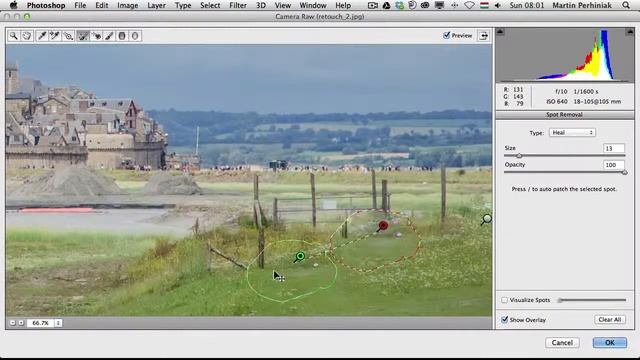Image resolution: width=640 pixels, height=360 pixels.
Task: Select the Hand tool
Action: [x=27, y=36]
